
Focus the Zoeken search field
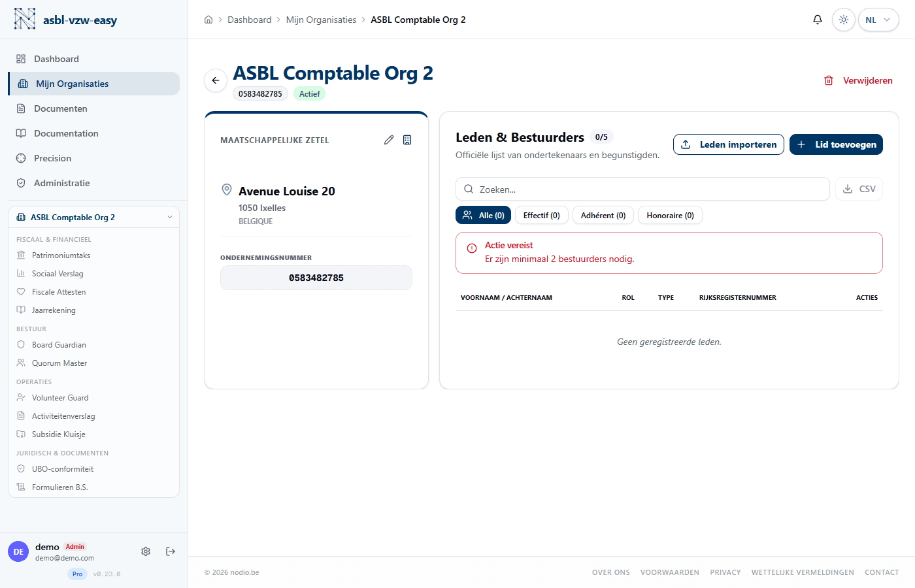(x=642, y=189)
